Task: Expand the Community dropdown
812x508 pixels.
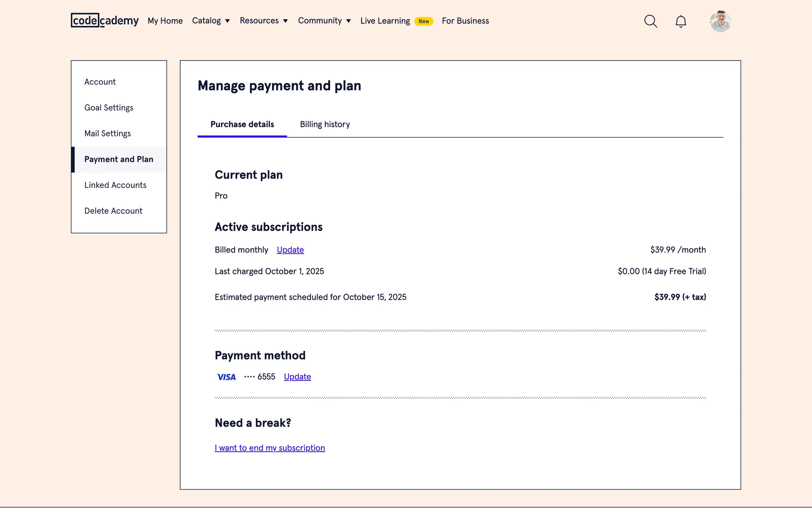Action: click(324, 21)
